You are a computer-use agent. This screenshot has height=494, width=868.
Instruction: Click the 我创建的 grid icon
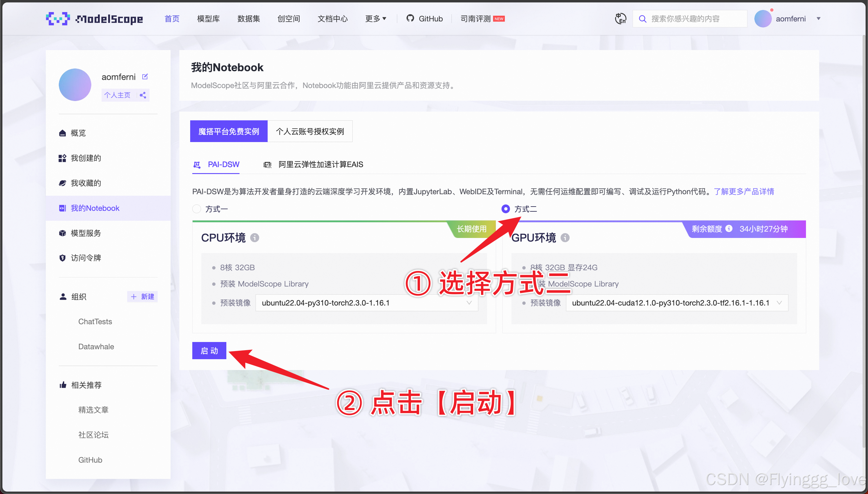point(62,158)
